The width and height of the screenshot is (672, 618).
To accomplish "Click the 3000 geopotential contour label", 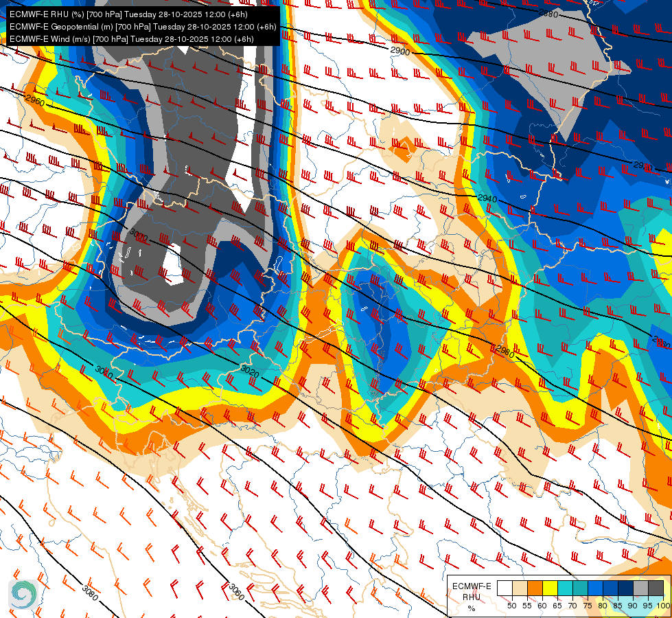I will point(139,235).
